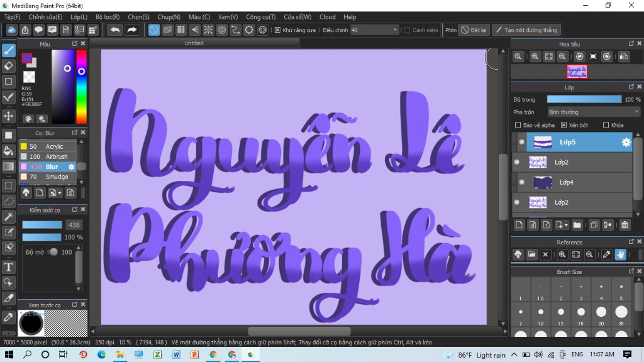
Task: Create a new layer folder
Action: [x=577, y=224]
